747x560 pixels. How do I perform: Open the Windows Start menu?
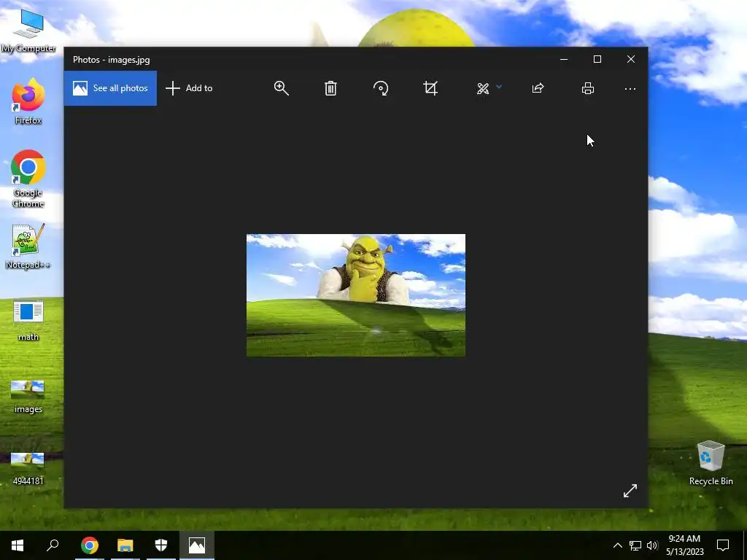point(18,545)
